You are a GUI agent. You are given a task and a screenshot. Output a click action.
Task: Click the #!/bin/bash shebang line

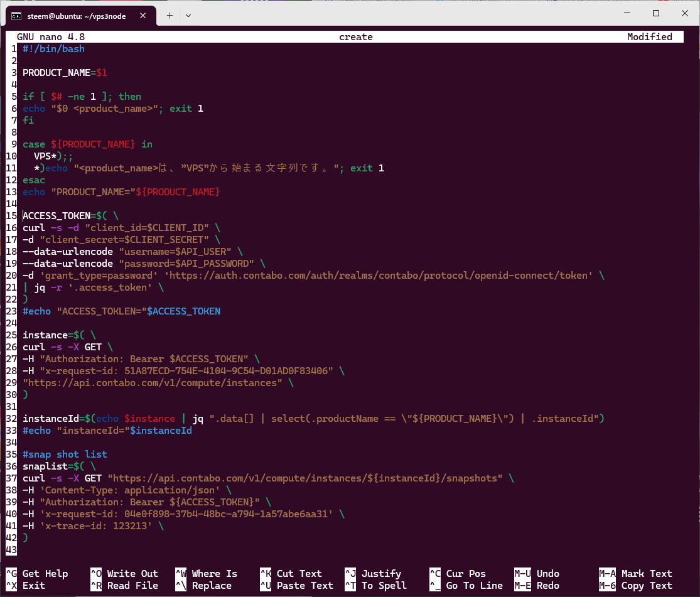[x=53, y=49]
